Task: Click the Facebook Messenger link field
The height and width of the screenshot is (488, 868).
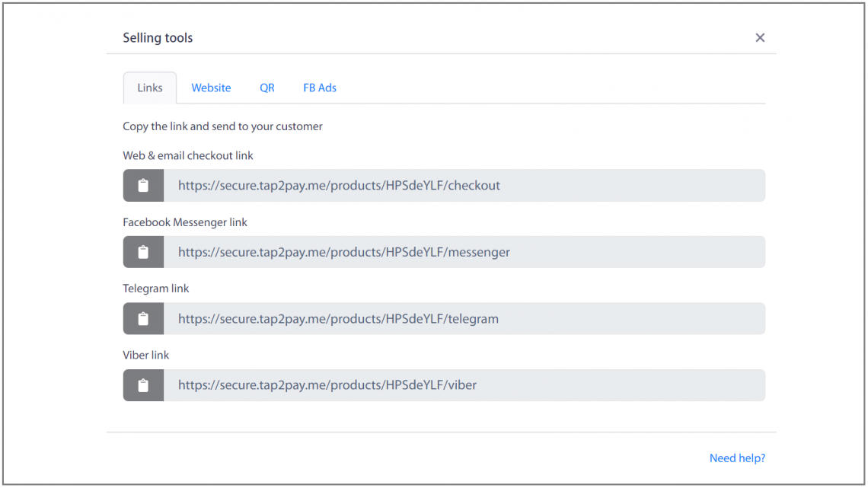Action: click(464, 252)
